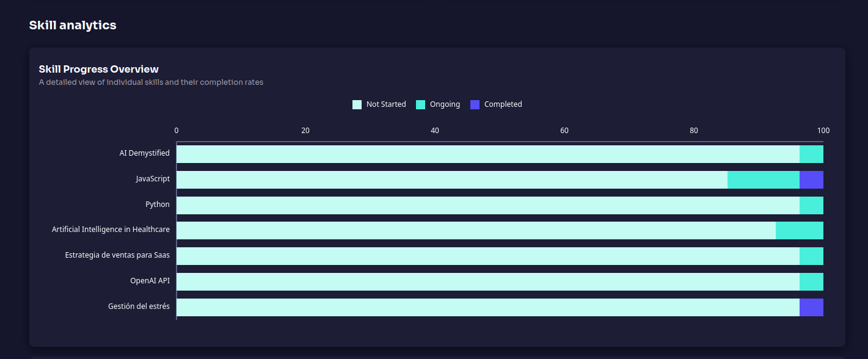Click the Not Started legend color swatch
Viewport: 868px width, 359px height.
pyautogui.click(x=357, y=104)
